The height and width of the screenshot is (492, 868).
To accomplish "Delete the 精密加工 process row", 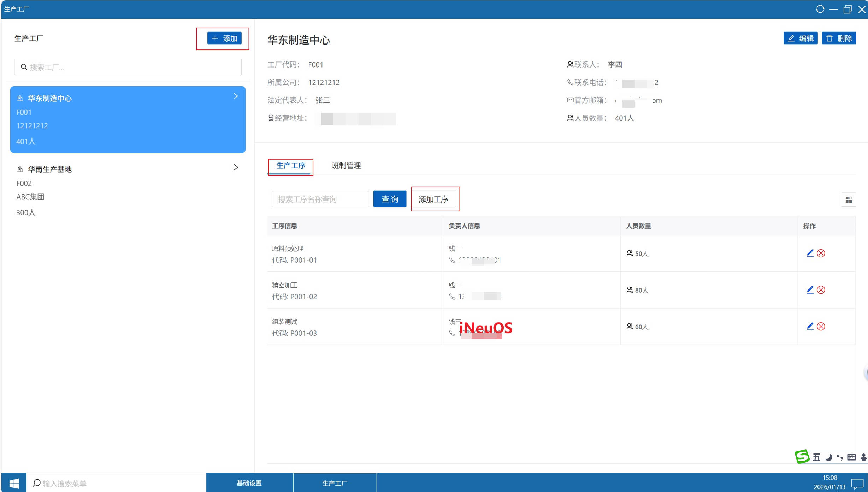I will pyautogui.click(x=821, y=290).
